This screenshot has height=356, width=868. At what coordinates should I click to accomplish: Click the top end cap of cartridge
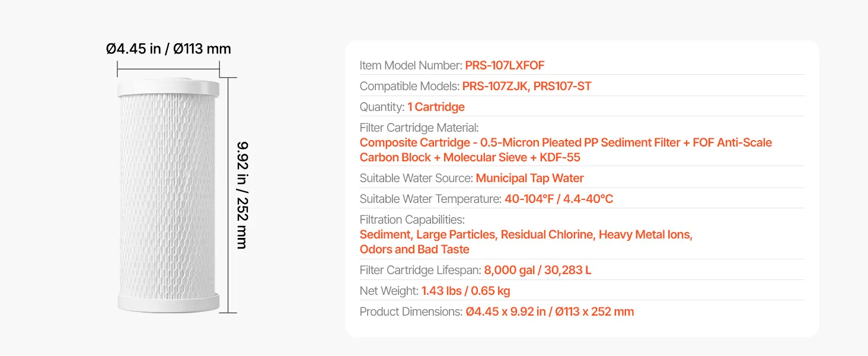pyautogui.click(x=168, y=87)
